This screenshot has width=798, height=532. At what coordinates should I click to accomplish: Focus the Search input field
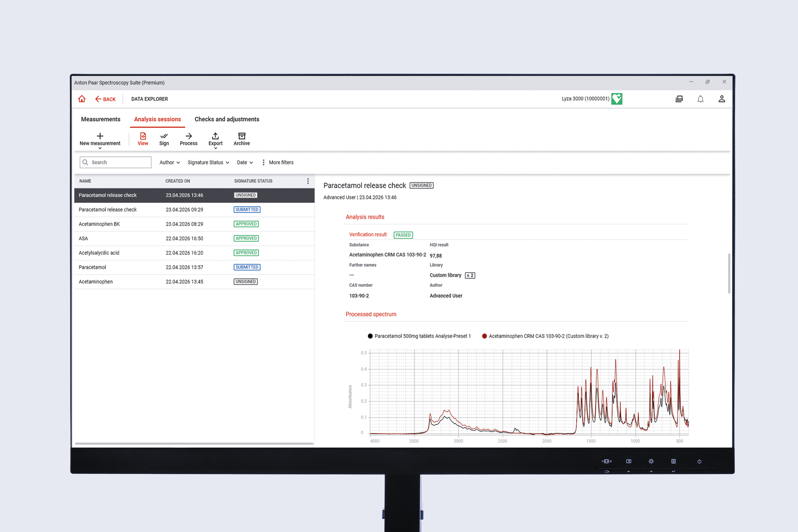(x=116, y=162)
